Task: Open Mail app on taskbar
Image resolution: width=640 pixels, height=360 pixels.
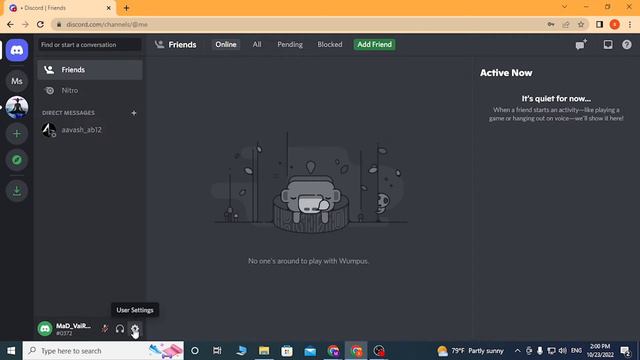Action: pos(310,351)
